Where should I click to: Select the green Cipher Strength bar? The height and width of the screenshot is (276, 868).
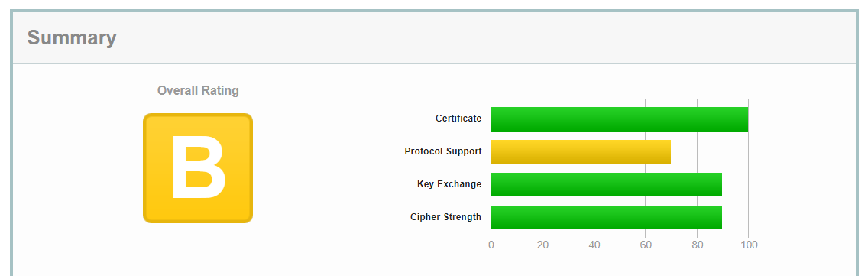pyautogui.click(x=606, y=217)
